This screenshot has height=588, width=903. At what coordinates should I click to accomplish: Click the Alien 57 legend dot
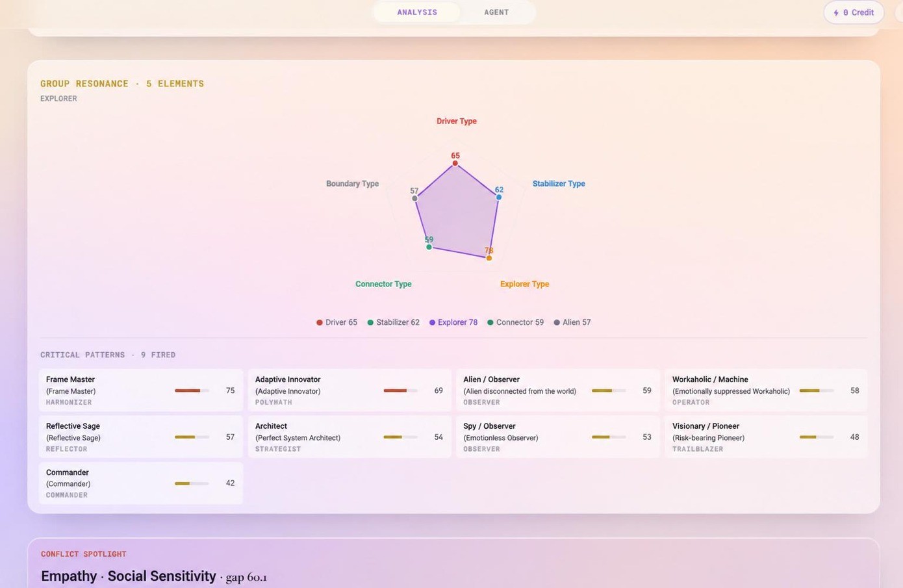557,322
